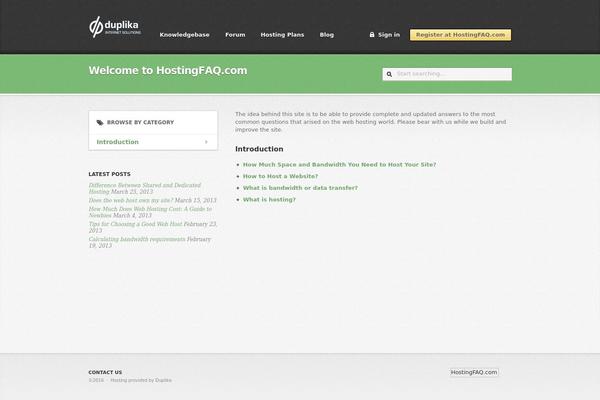Screen dimensions: 600x400
Task: Click the lock icon beside Sign in
Action: (372, 34)
